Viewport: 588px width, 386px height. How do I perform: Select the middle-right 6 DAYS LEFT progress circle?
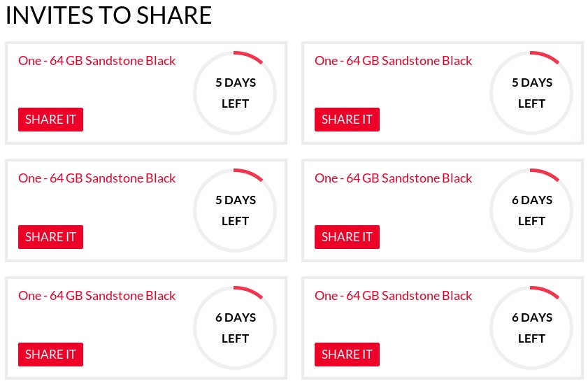click(531, 210)
